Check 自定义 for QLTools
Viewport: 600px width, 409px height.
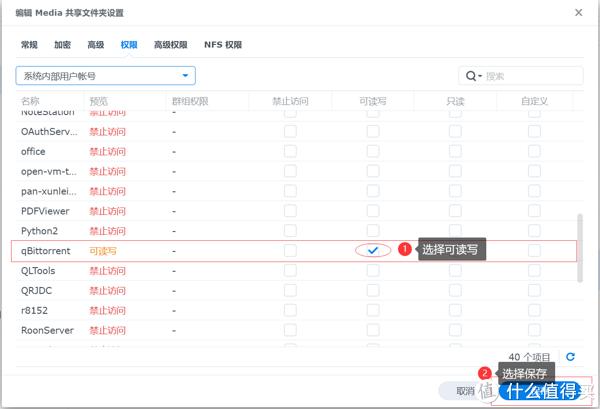534,270
